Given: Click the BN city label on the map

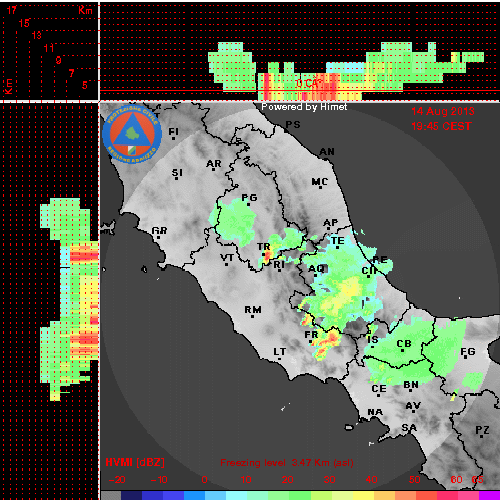Looking at the screenshot, I should pos(411,385).
